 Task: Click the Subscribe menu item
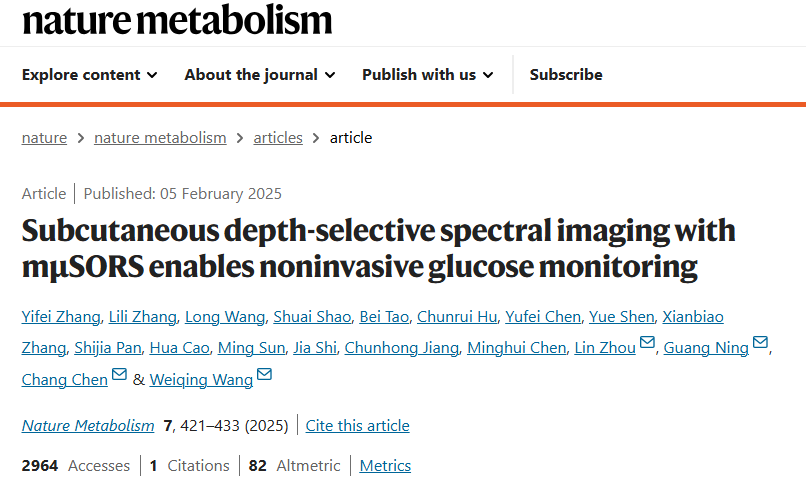pos(566,75)
